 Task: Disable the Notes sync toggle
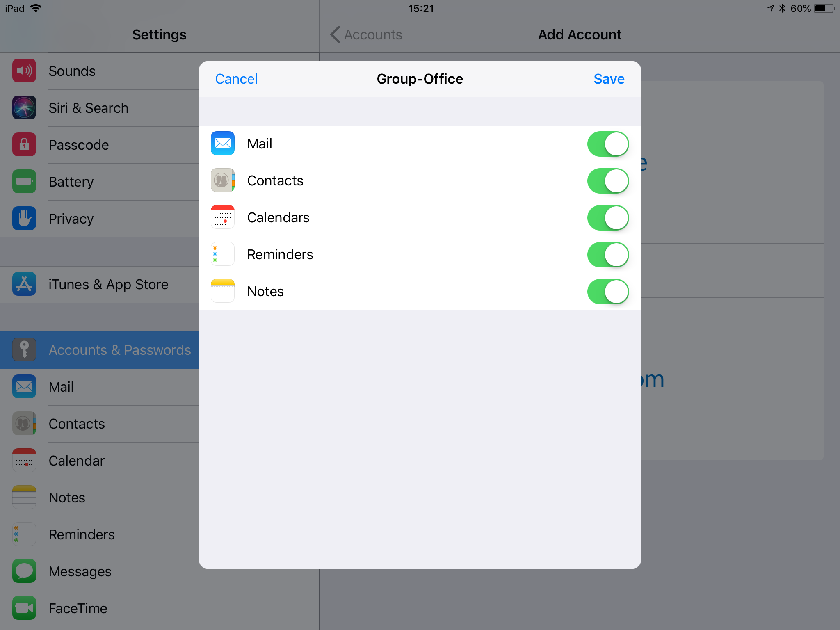pos(608,292)
